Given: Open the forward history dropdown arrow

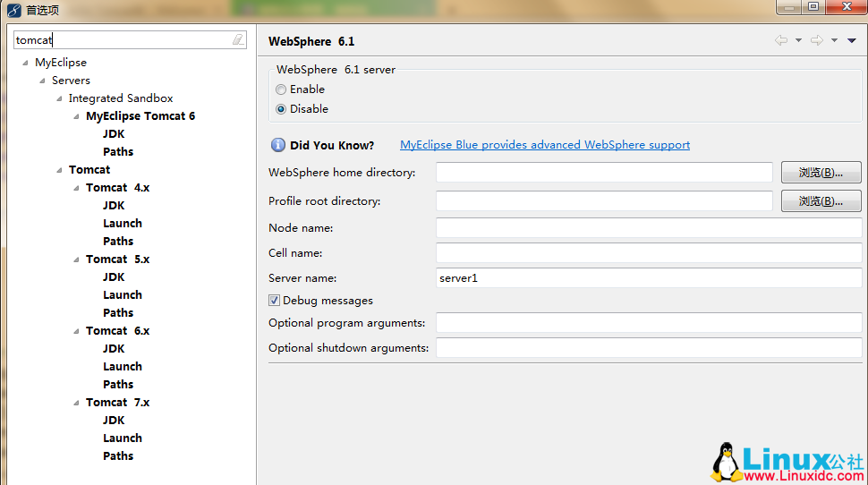Looking at the screenshot, I should click(834, 40).
